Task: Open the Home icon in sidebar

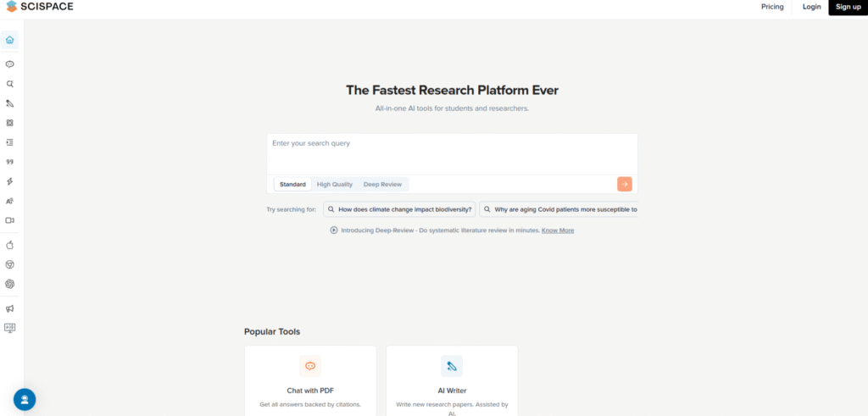Action: (x=9, y=40)
